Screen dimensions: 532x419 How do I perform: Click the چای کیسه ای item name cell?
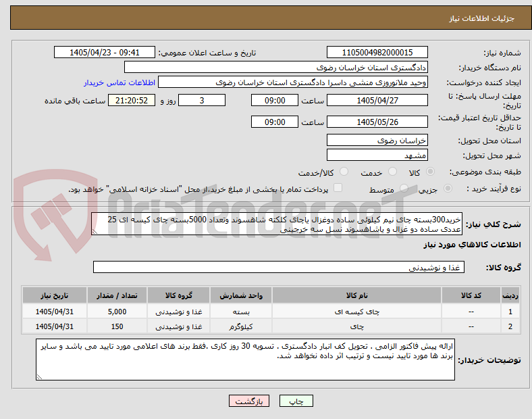[x=357, y=312]
